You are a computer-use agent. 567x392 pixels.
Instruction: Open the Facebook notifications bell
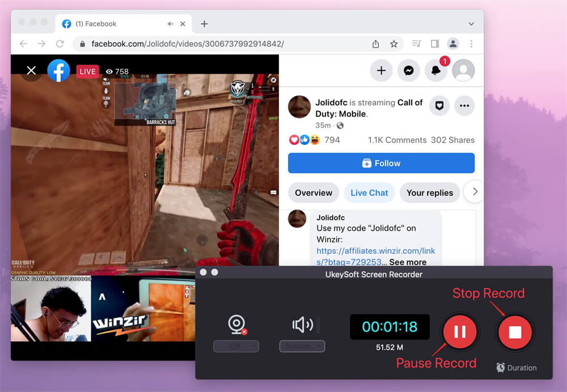pos(436,70)
